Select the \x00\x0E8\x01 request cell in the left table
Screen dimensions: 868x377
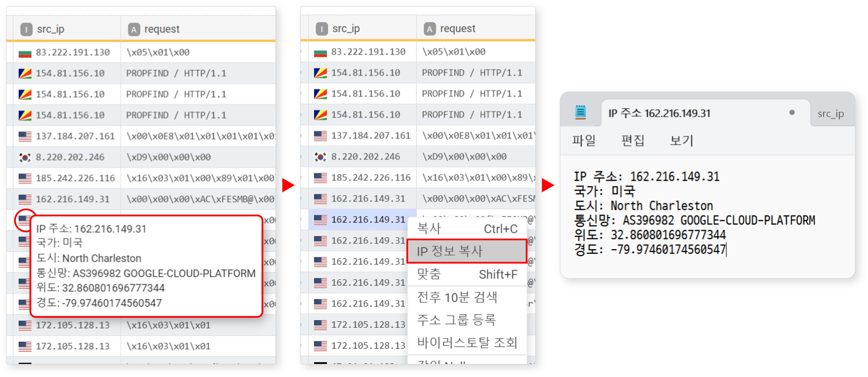tap(198, 136)
